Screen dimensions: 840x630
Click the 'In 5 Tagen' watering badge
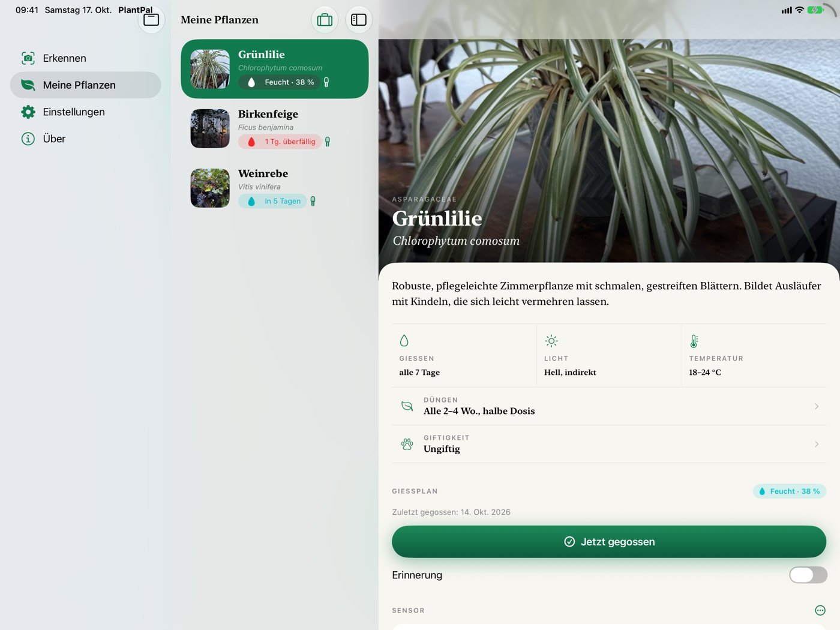273,201
